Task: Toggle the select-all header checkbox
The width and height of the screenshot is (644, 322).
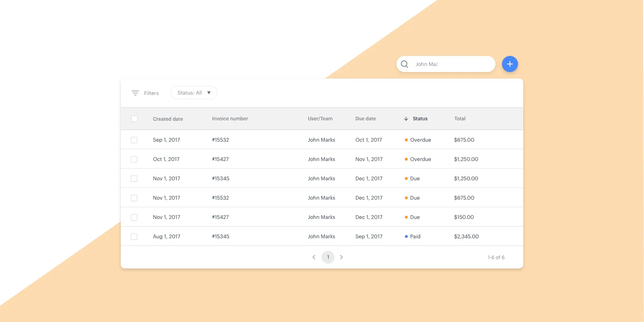Action: point(134,119)
